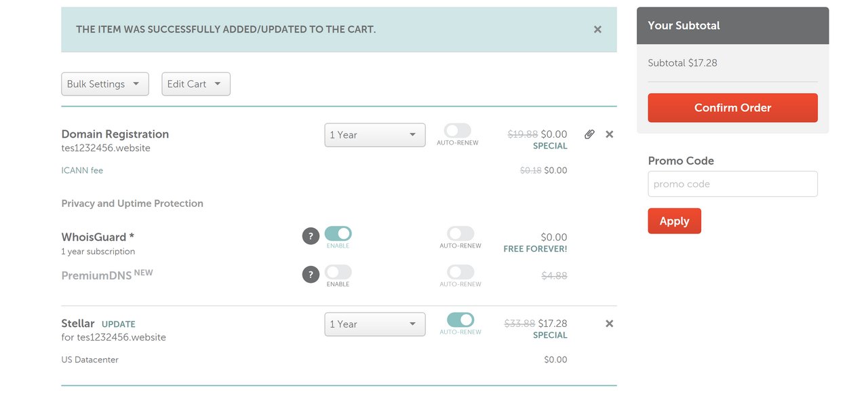Viewport: 868px width, 405px height.
Task: Click the Stellar UPDATE link
Action: pyautogui.click(x=119, y=324)
